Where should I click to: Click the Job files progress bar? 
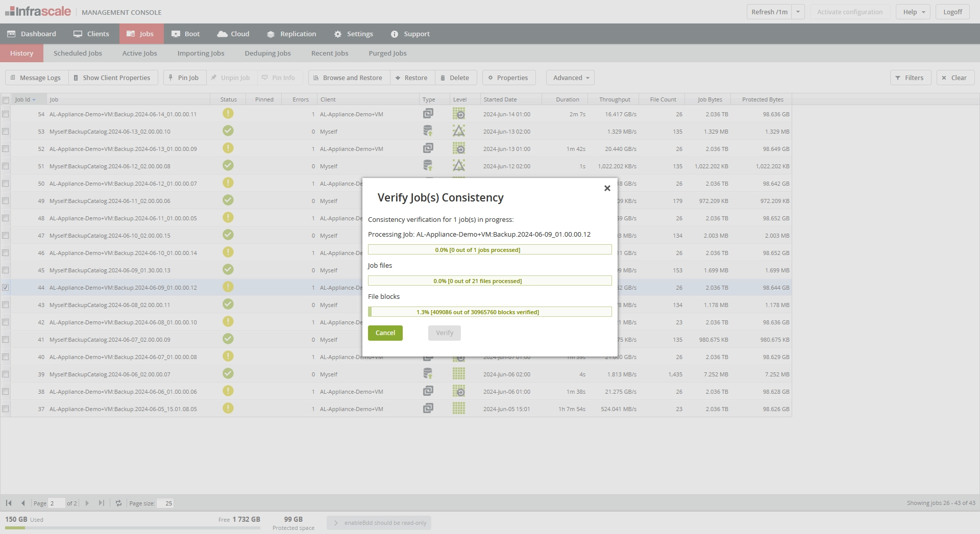coord(489,281)
